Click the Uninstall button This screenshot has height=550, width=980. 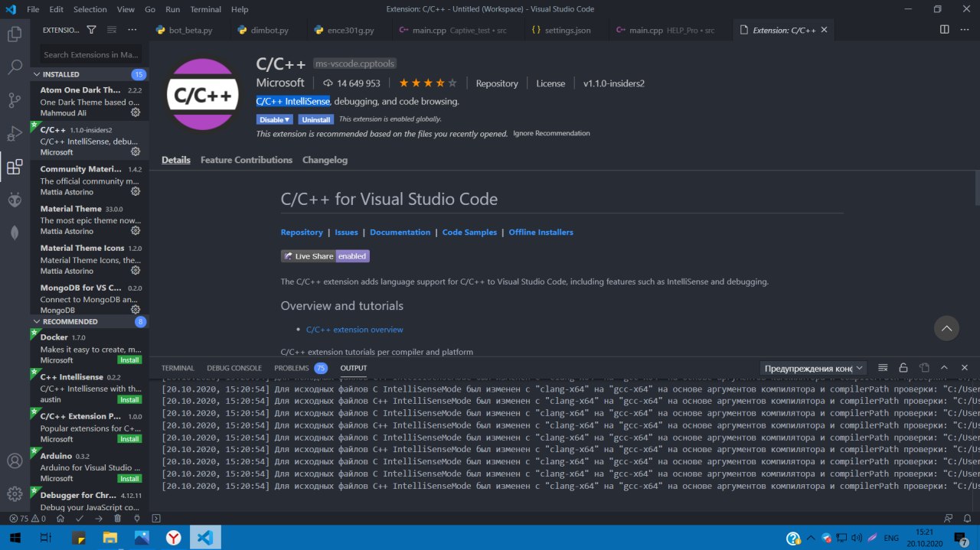(315, 119)
